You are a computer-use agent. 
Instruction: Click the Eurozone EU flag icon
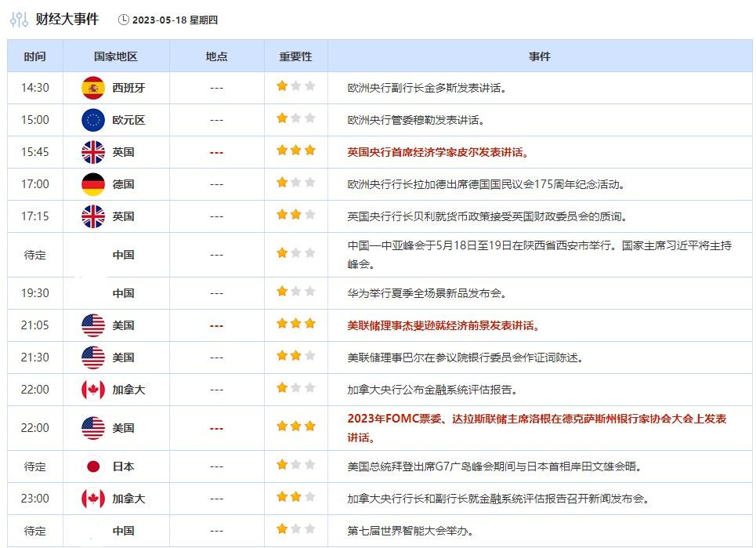pos(93,120)
